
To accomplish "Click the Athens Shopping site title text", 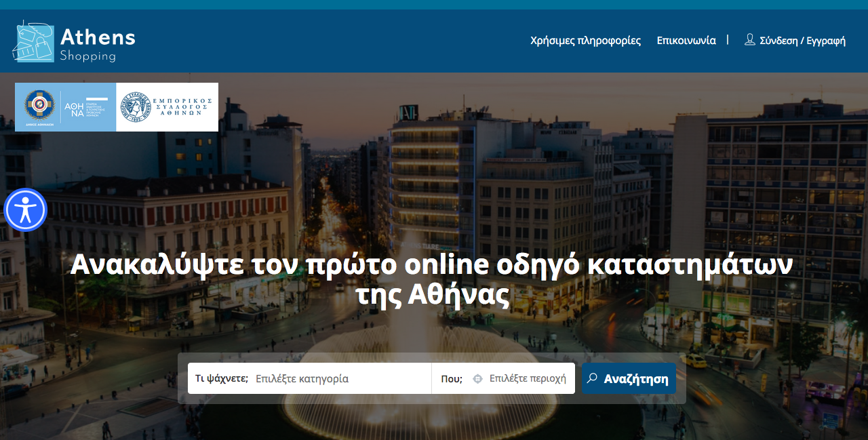I will [x=97, y=43].
